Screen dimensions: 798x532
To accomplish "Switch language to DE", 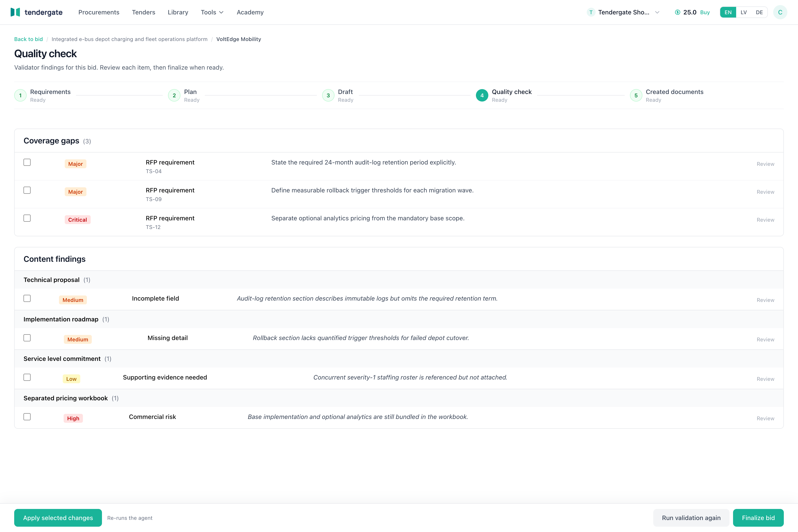I will point(759,12).
